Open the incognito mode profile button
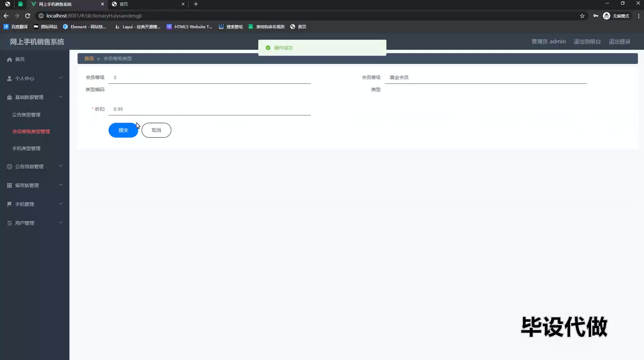 pyautogui.click(x=616, y=16)
